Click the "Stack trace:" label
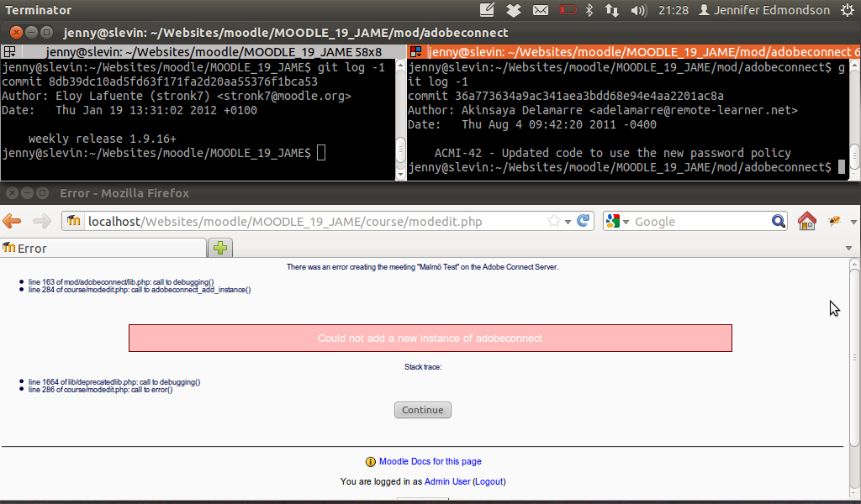This screenshot has height=504, width=861. 423,367
